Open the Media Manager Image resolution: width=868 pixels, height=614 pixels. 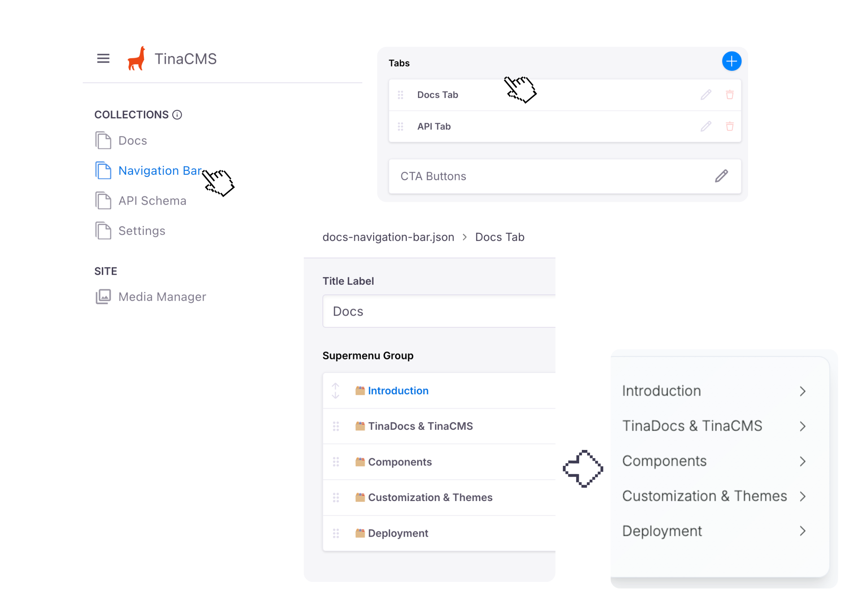(162, 297)
